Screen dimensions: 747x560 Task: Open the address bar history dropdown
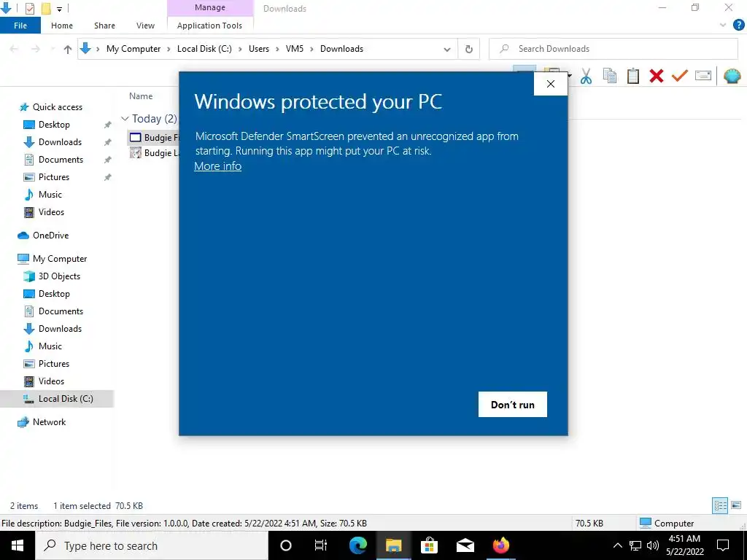447,49
